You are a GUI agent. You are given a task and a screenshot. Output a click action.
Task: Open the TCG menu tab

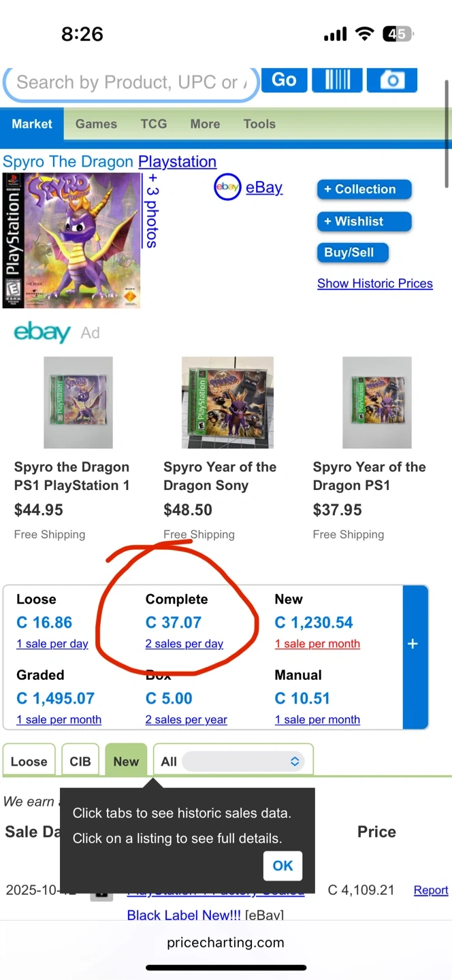[x=154, y=124]
